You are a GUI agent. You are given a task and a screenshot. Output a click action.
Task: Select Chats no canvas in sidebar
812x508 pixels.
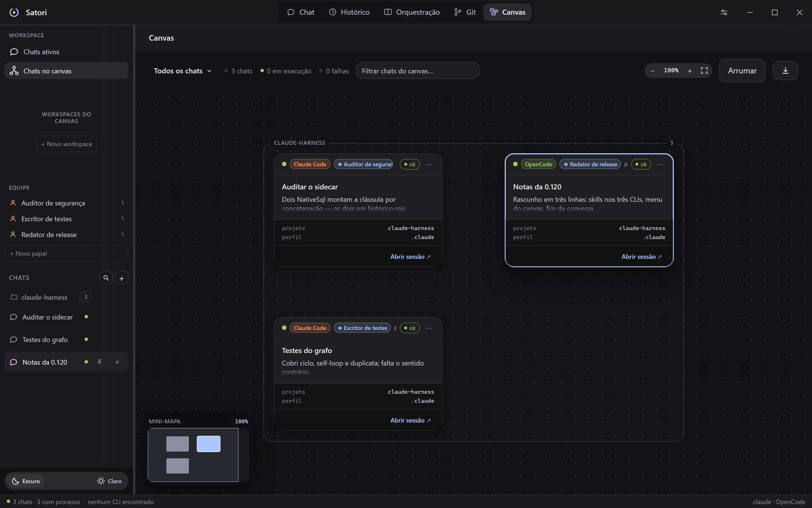click(67, 71)
